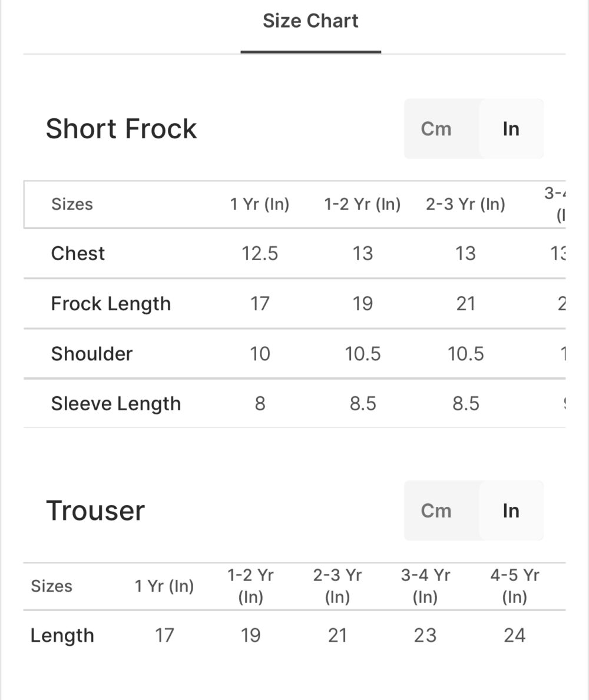
Task: Select the Shoulder row label
Action: pyautogui.click(x=92, y=354)
